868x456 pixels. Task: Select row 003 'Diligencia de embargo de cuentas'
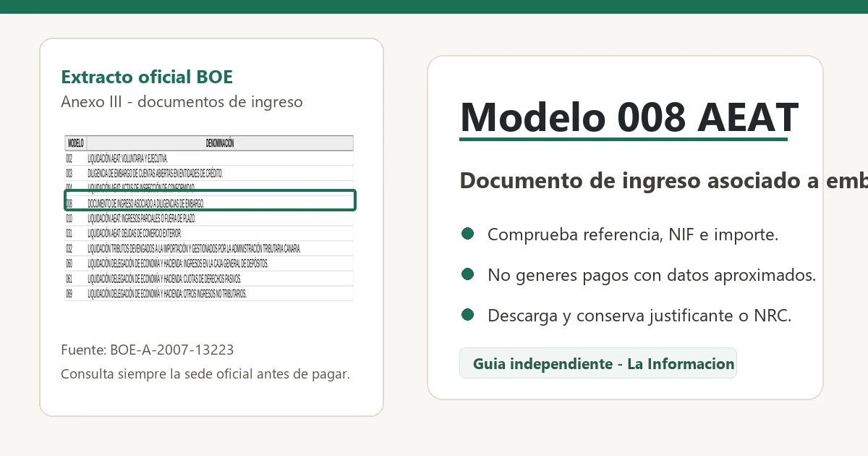pyautogui.click(x=209, y=173)
